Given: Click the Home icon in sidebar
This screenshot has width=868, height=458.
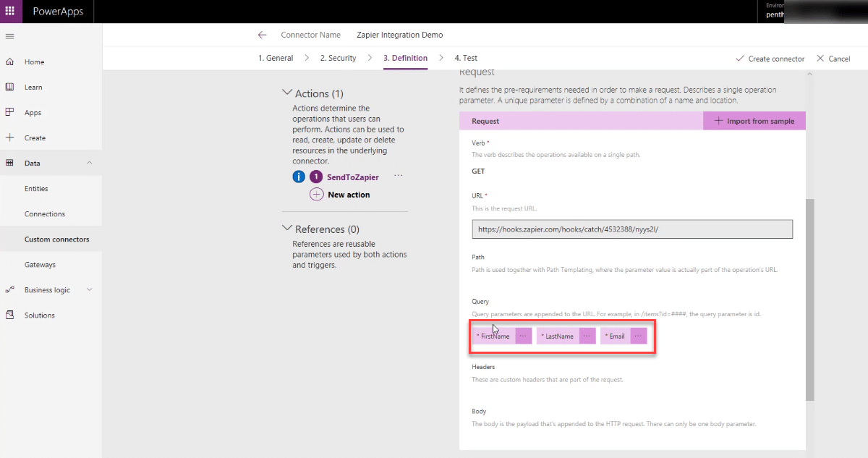Looking at the screenshot, I should (9, 62).
